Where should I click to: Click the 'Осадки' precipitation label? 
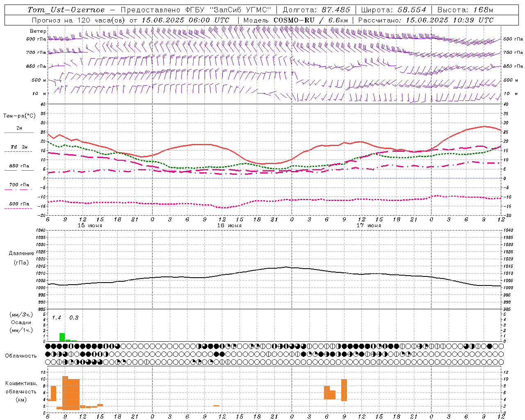pos(21,322)
